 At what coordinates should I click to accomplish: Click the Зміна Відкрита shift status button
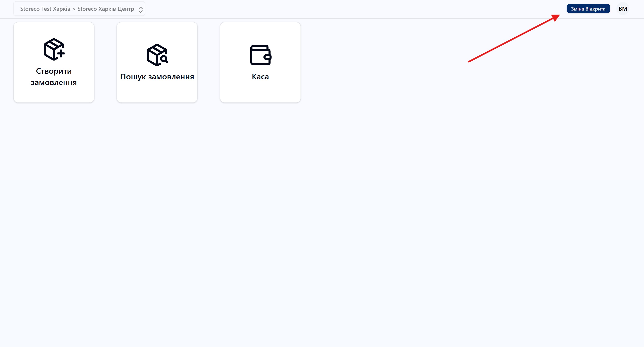point(588,9)
